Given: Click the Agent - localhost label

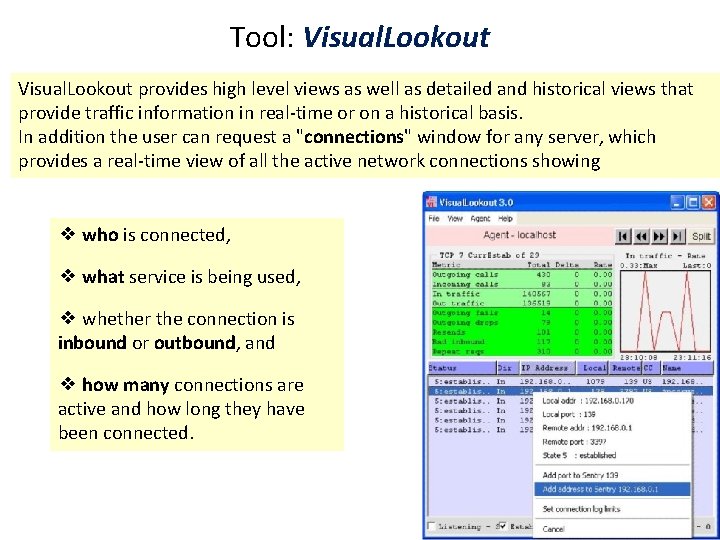Looking at the screenshot, I should [x=519, y=235].
